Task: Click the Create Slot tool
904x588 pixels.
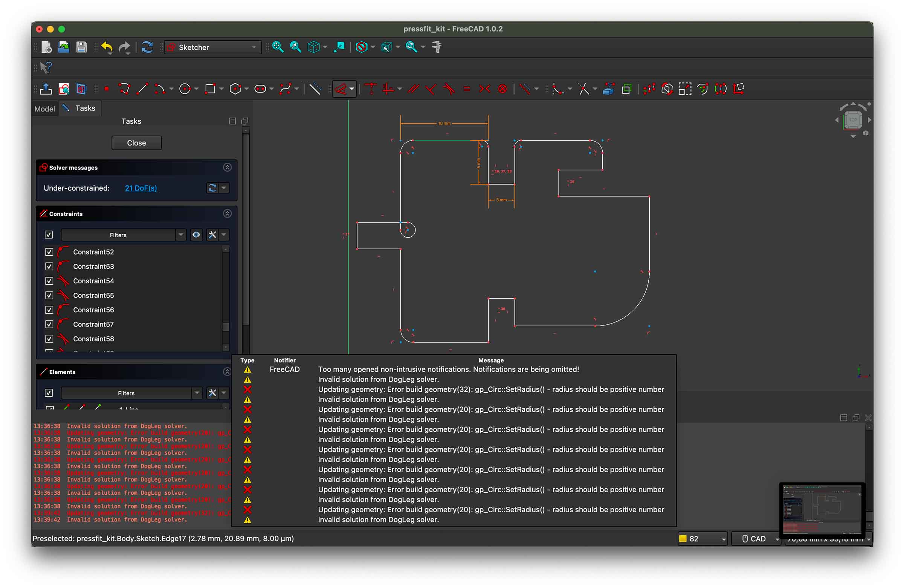Action: pyautogui.click(x=260, y=89)
